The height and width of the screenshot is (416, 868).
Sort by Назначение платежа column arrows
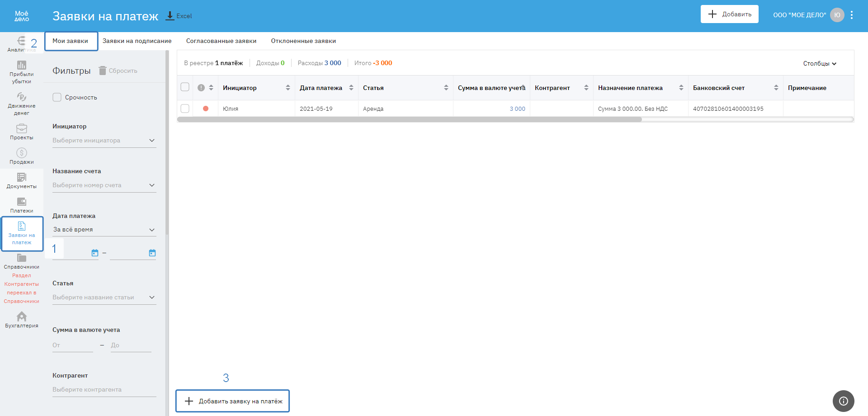[681, 88]
